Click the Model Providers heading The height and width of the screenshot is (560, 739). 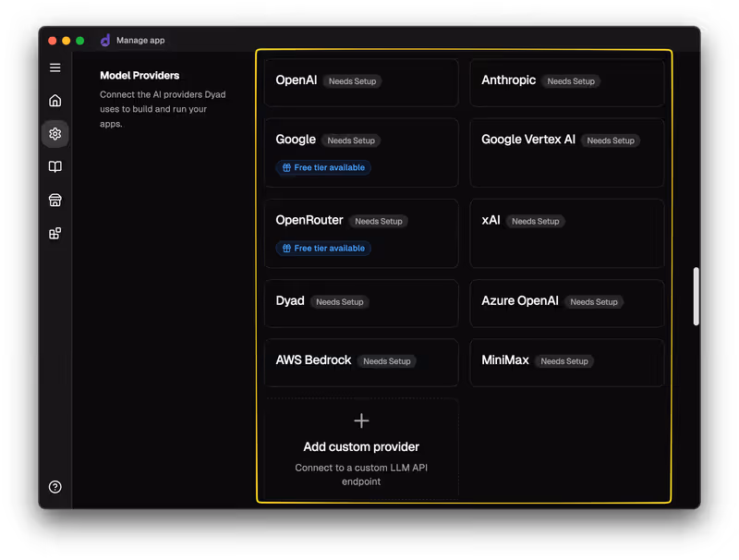click(139, 76)
